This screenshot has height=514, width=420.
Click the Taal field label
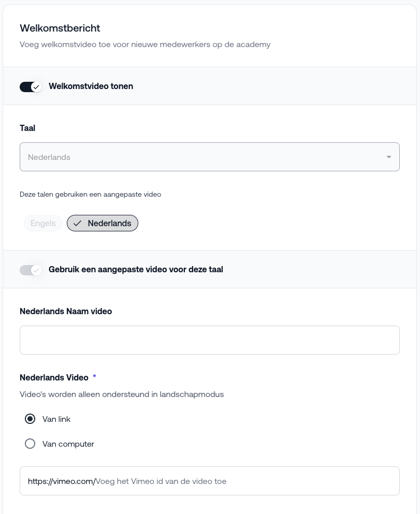[27, 128]
